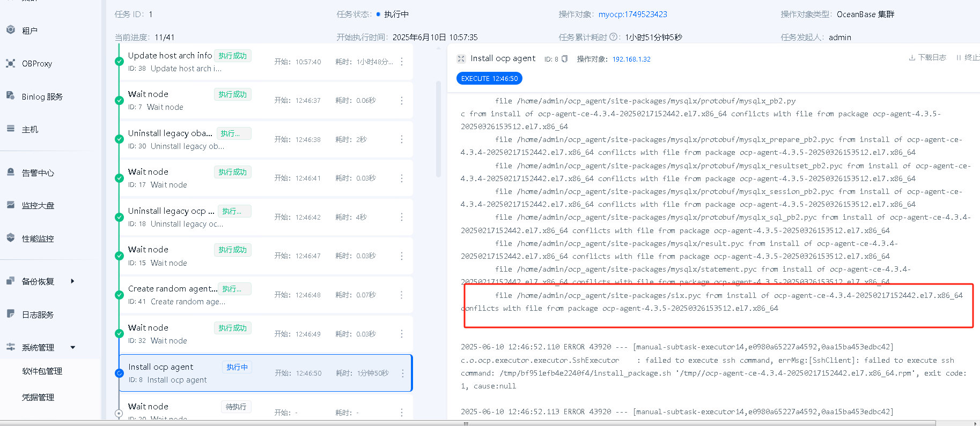
Task: Select the EXECUTE 12:46:50 log tag
Action: pyautogui.click(x=489, y=78)
